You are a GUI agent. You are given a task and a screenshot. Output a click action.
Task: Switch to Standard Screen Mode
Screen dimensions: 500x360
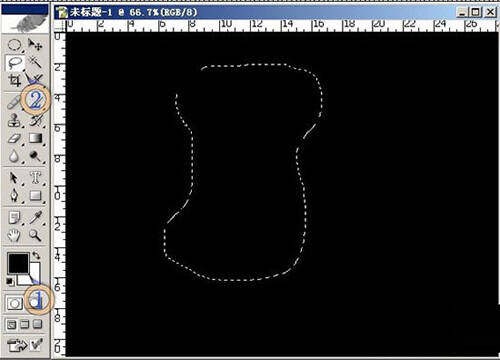click(x=11, y=324)
